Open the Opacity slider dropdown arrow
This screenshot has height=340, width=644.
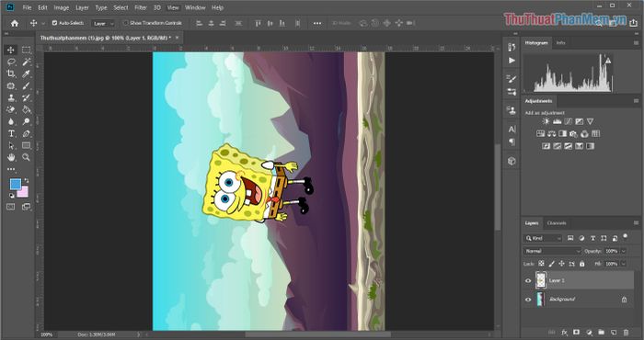tap(624, 251)
